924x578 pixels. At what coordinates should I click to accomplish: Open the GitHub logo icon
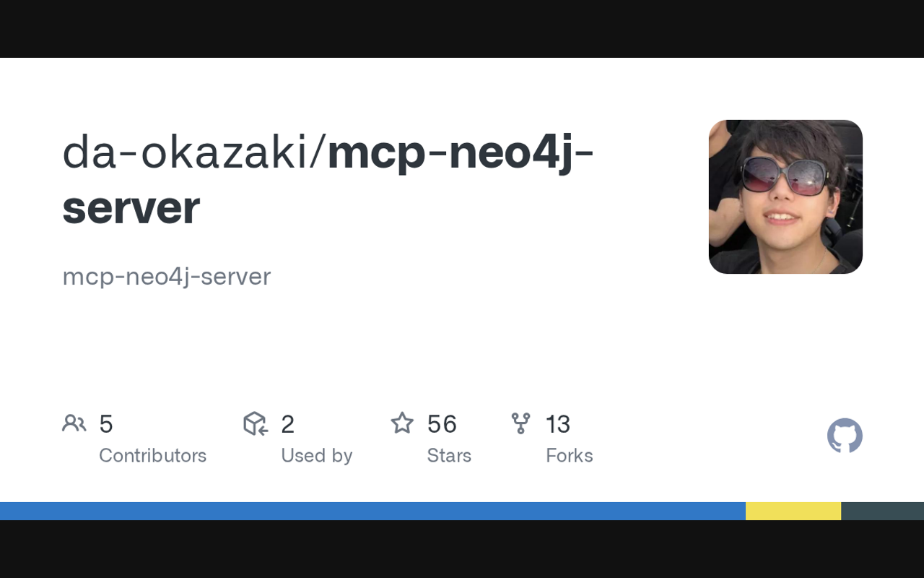point(845,436)
